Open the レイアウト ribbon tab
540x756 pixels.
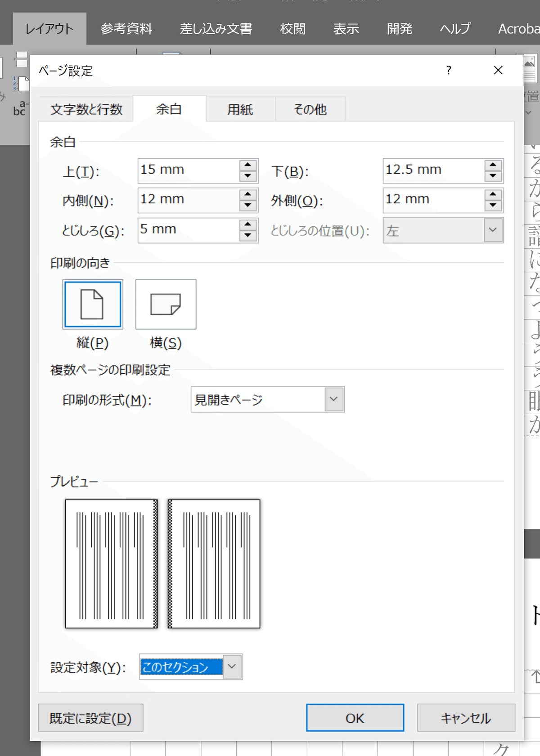pyautogui.click(x=49, y=29)
